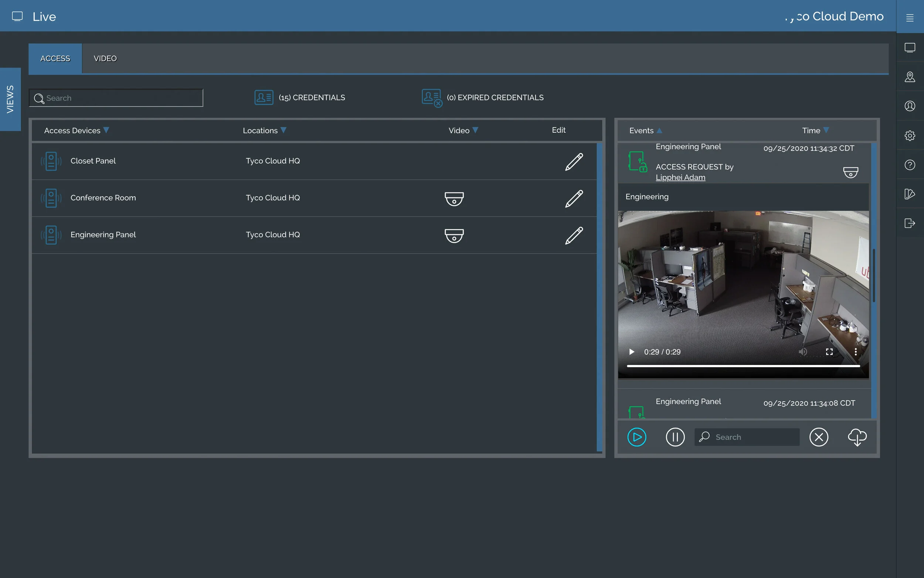Open the credentials icon showing 15 credentials
This screenshot has height=578, width=924.
coord(264,98)
